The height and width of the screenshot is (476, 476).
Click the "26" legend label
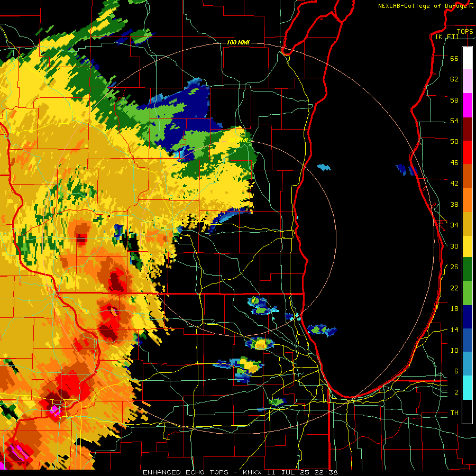pyautogui.click(x=454, y=267)
